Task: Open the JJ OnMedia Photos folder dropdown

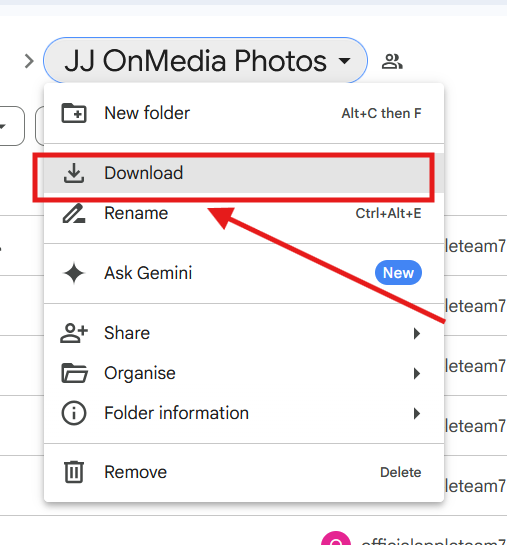Action: click(205, 60)
